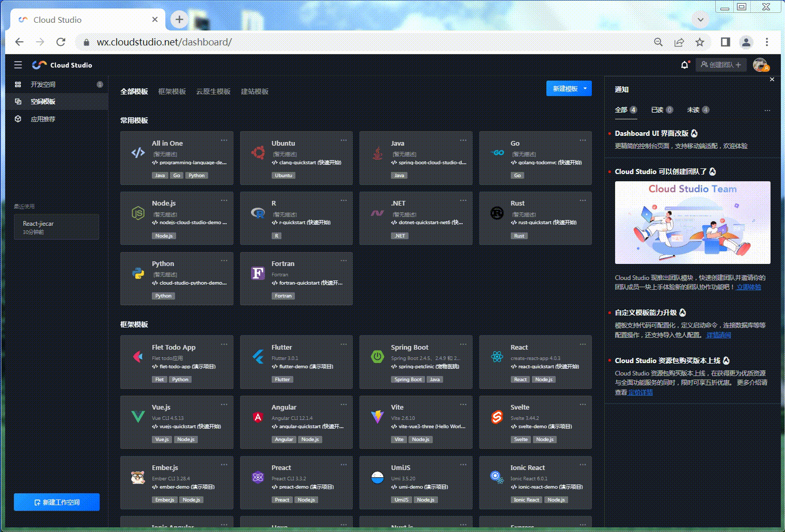Click the Angular template icon
Screen dimensions: 785x532
(258, 417)
